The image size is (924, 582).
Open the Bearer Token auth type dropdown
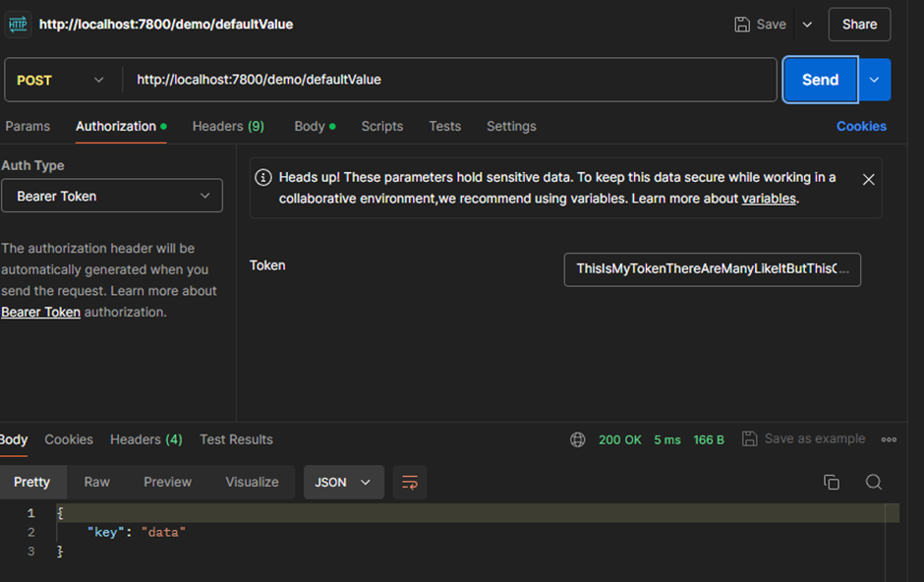[x=112, y=196]
